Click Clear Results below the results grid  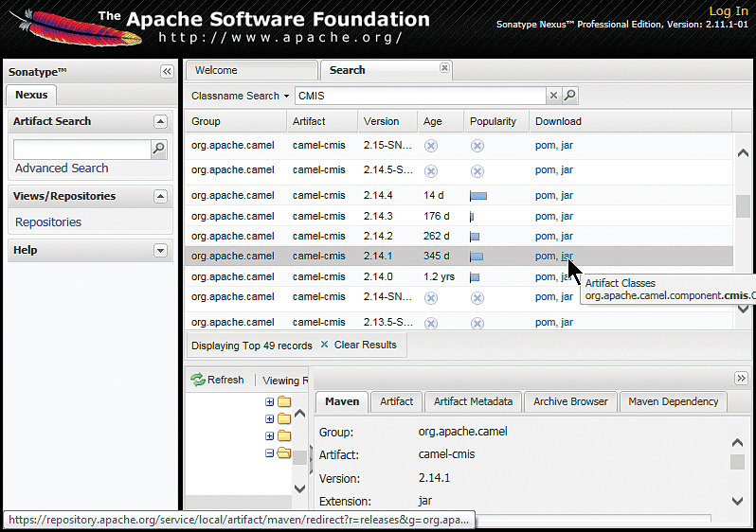point(358,345)
